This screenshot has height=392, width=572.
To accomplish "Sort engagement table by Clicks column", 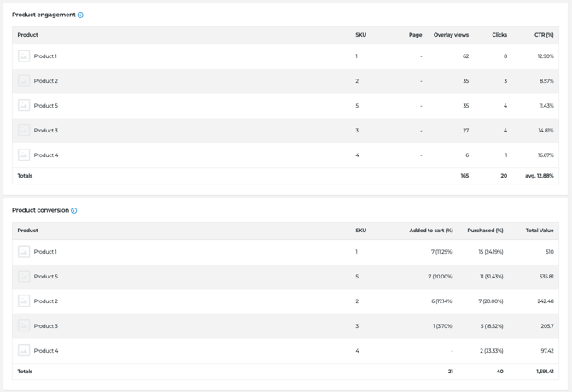I will pyautogui.click(x=499, y=35).
